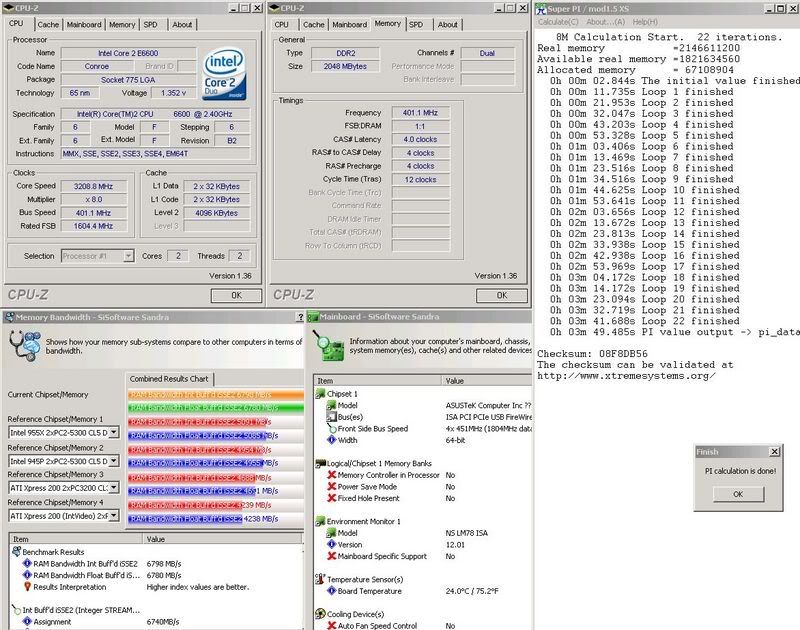Open the Help(H) menu in Super PI

pos(645,22)
